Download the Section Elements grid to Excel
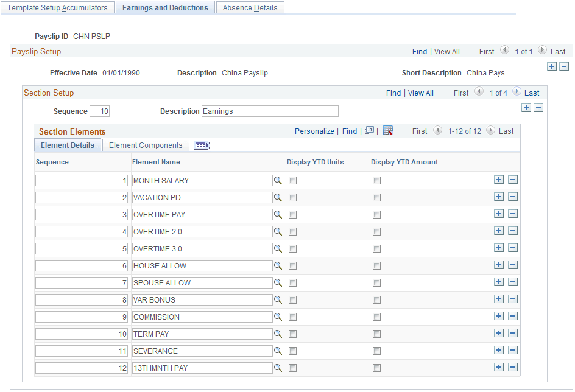Viewport: 575px width, 392px height. [389, 131]
